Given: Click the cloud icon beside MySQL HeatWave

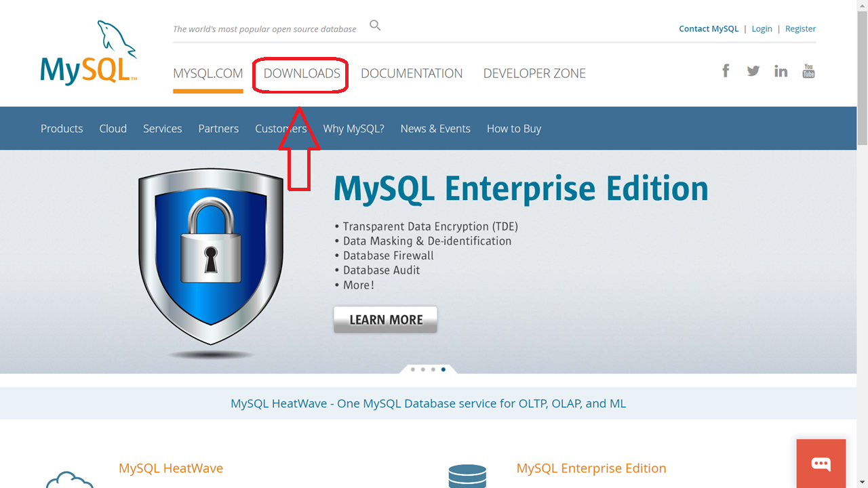Looking at the screenshot, I should (70, 479).
